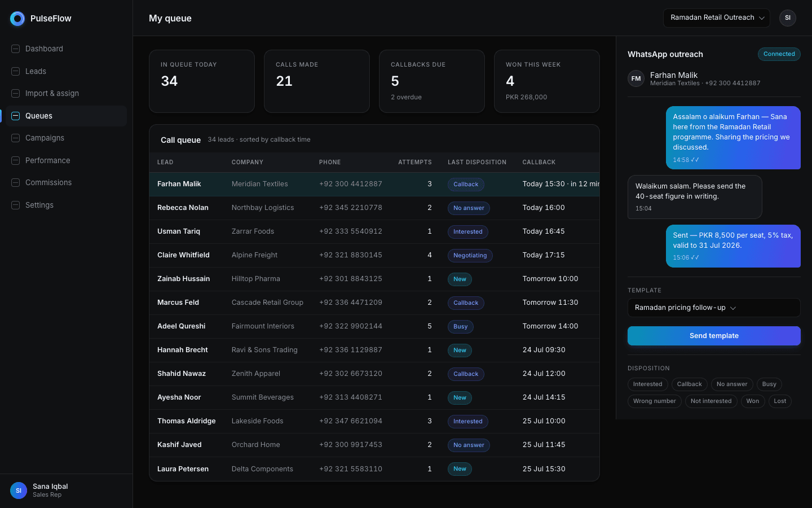Select the Wrong number disposition
The height and width of the screenshot is (508, 812).
tap(655, 401)
